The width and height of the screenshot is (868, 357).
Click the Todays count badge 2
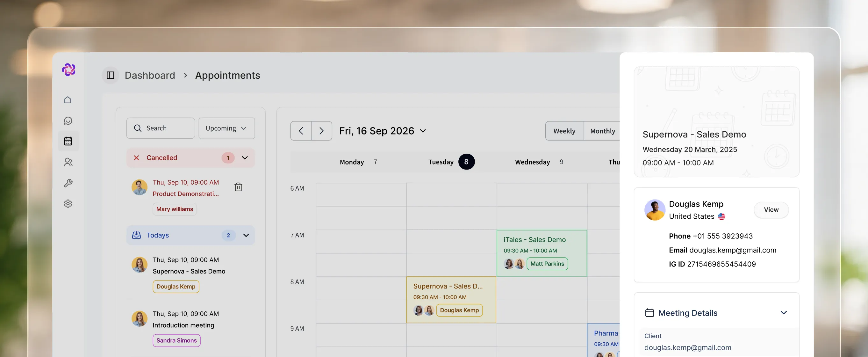(228, 235)
